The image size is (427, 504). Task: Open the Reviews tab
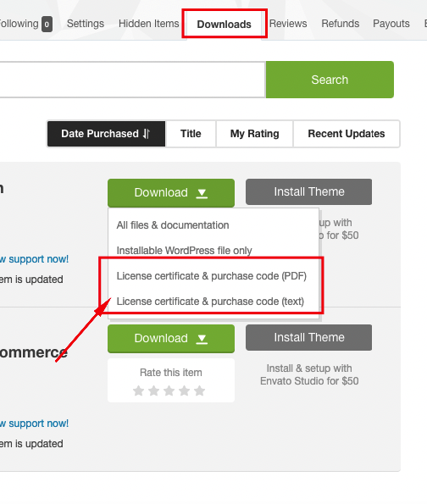point(288,24)
